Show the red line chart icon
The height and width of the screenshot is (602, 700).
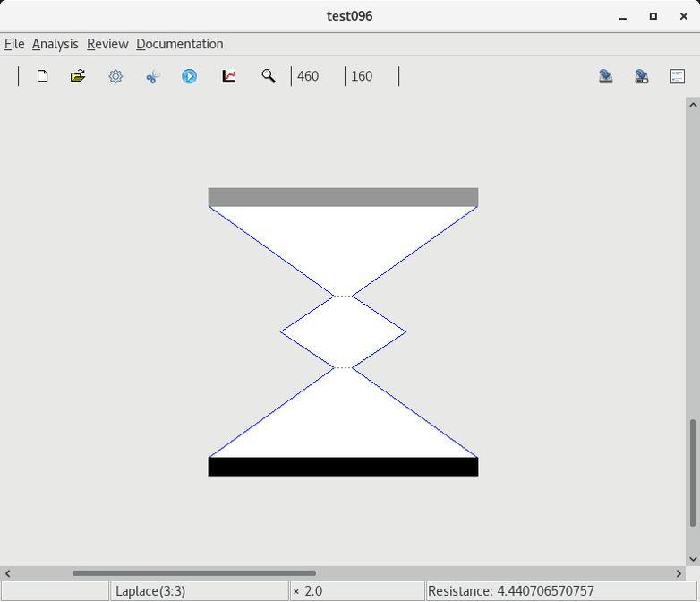click(x=229, y=76)
